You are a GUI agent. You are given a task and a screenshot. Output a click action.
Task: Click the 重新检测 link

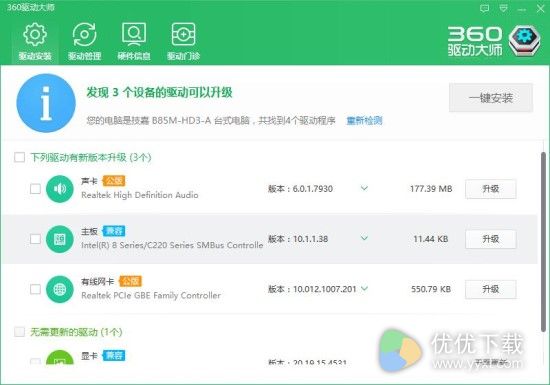(x=364, y=121)
